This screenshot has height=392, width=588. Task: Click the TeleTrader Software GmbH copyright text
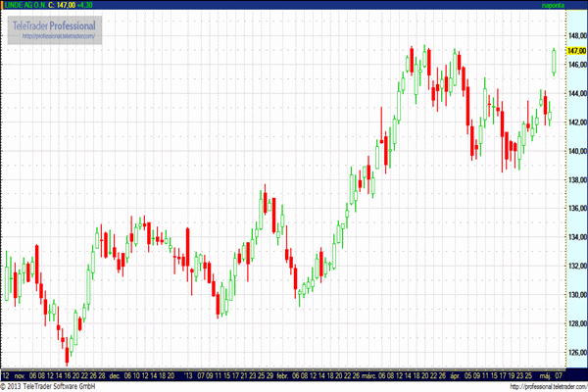click(55, 386)
